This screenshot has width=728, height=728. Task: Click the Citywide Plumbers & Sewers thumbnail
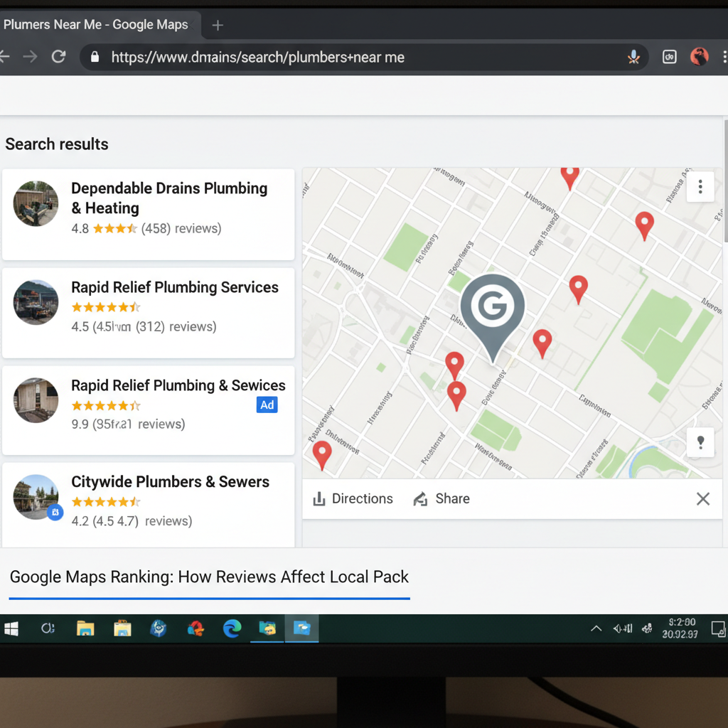[x=36, y=497]
